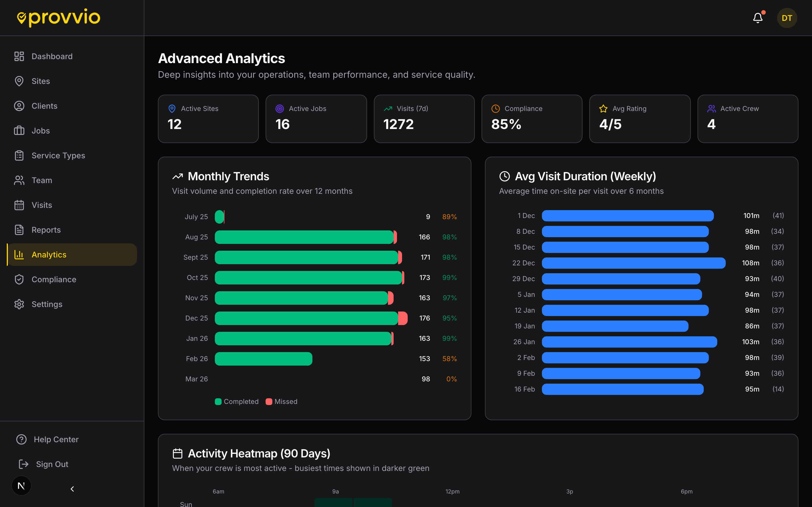Select the Dashboard icon in the sidebar
This screenshot has width=812, height=507.
(19, 56)
